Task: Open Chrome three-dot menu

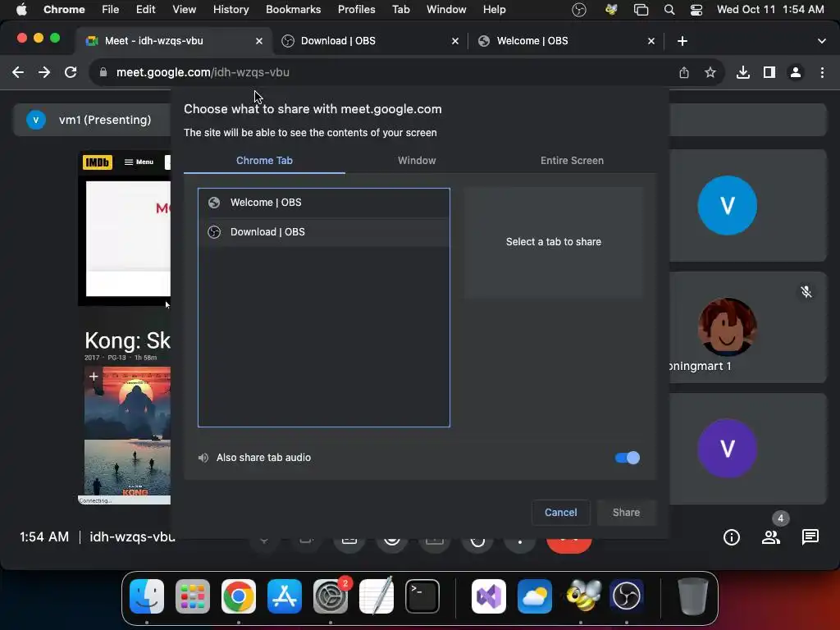Action: (x=822, y=72)
